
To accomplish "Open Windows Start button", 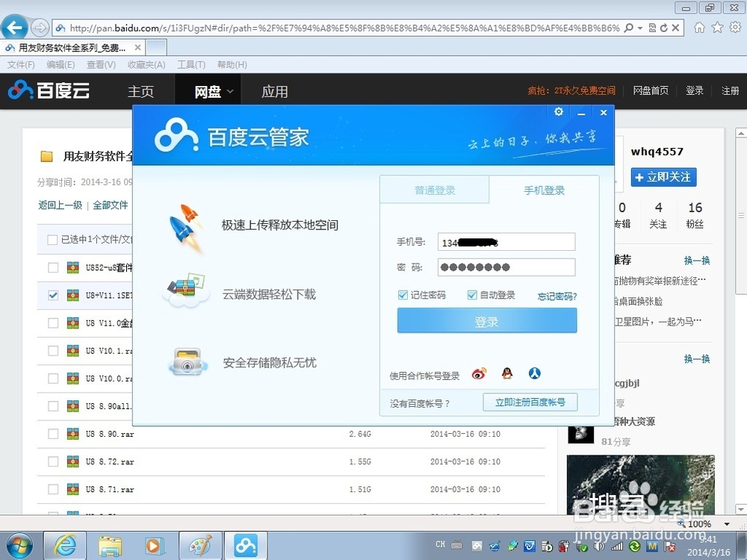I will click(19, 546).
